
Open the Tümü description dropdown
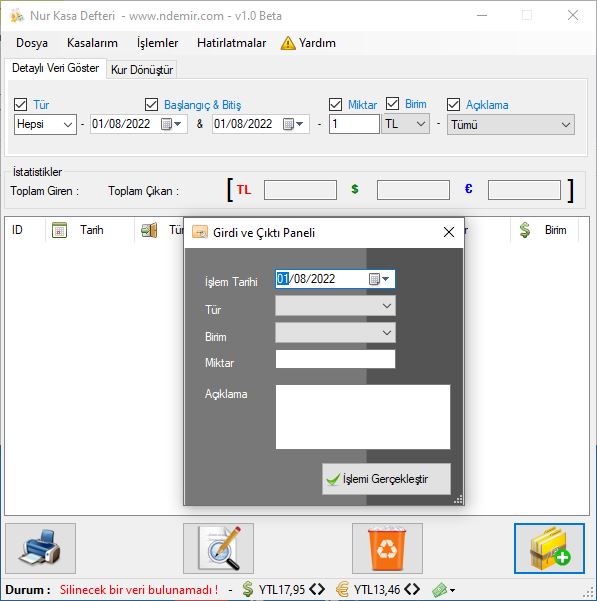(x=511, y=125)
